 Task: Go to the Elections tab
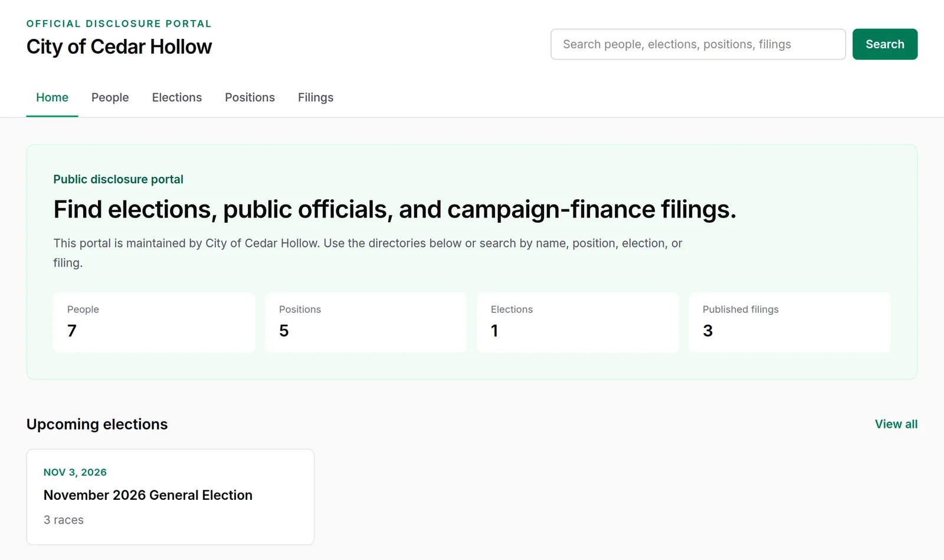(x=177, y=97)
